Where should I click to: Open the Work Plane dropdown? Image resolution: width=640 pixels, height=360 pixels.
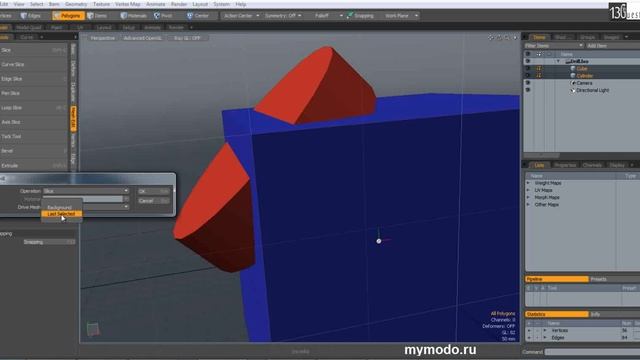[x=401, y=16]
